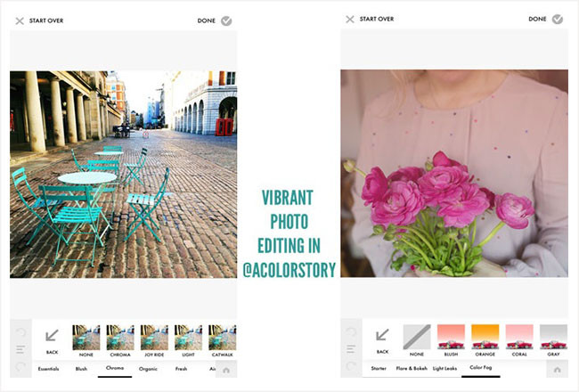Select the Chroma filter pack tab
This screenshot has height=392, width=579.
(x=115, y=368)
